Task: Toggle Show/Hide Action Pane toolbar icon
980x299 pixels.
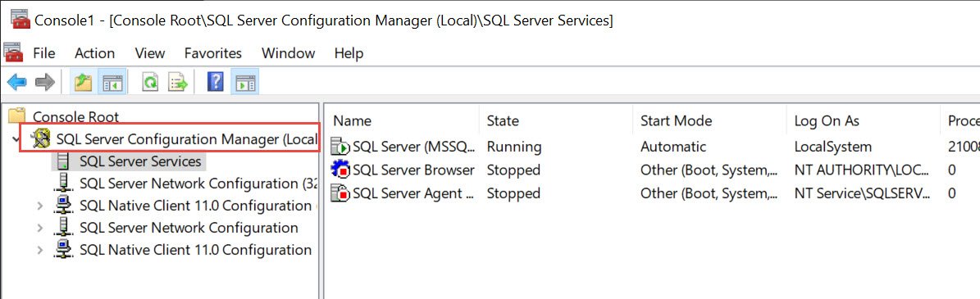Action: (245, 82)
